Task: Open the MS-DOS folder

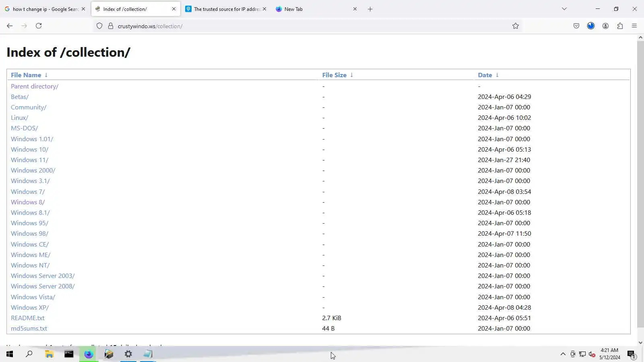Action: (24, 128)
